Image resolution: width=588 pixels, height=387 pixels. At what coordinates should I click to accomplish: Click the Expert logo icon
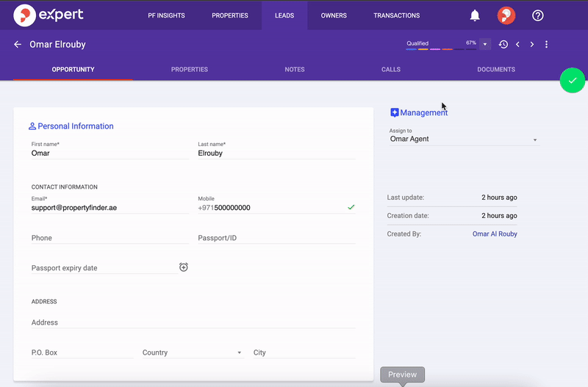click(x=24, y=15)
